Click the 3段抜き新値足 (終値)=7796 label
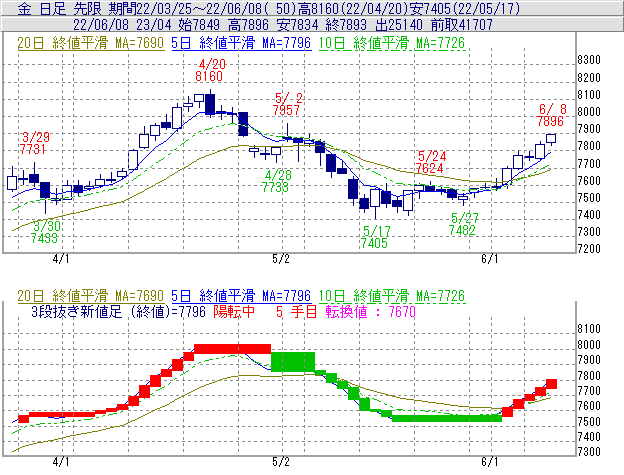Image resolution: width=624 pixels, height=475 pixels. (119, 311)
